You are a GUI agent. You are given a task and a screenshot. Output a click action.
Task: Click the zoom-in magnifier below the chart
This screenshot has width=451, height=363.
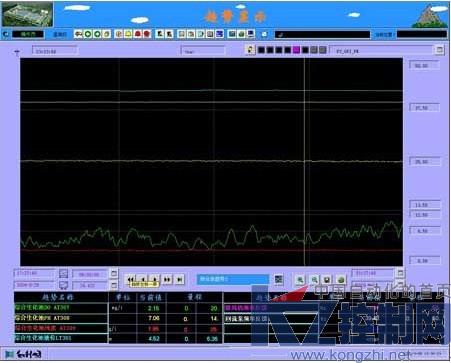coord(300,280)
